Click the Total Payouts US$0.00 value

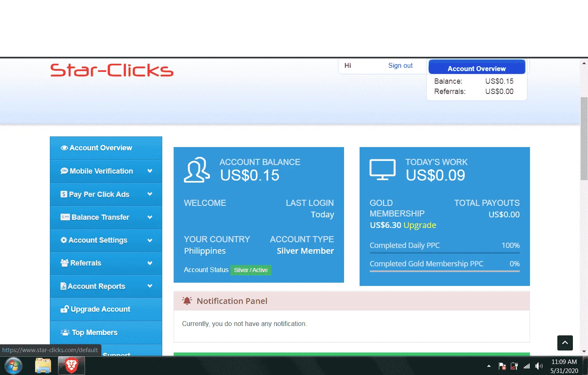(504, 214)
